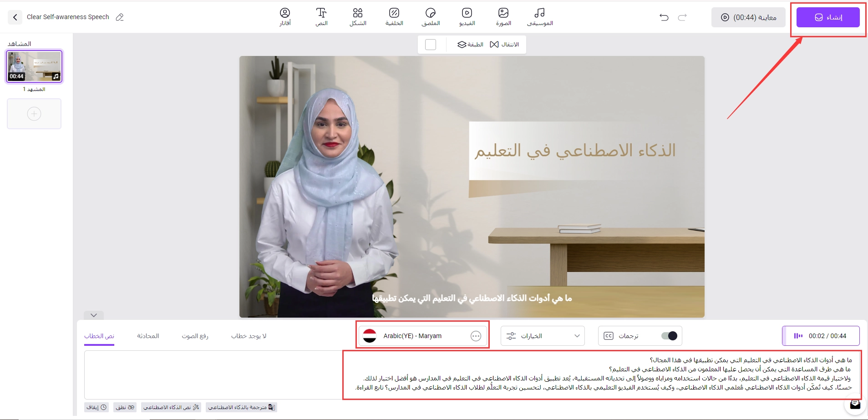Screen dimensions: 868x420
Task: Select the Scene 1 thumbnail
Action: pyautogui.click(x=34, y=66)
